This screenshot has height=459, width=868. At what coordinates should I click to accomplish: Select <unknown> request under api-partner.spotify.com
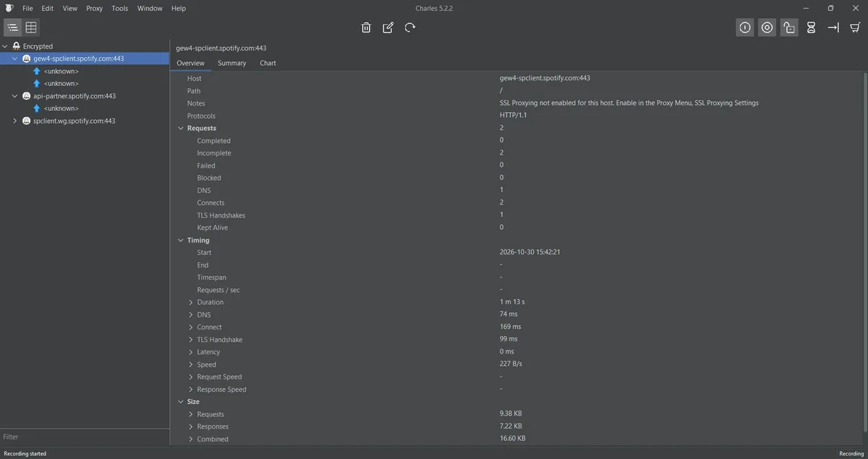[x=61, y=108]
